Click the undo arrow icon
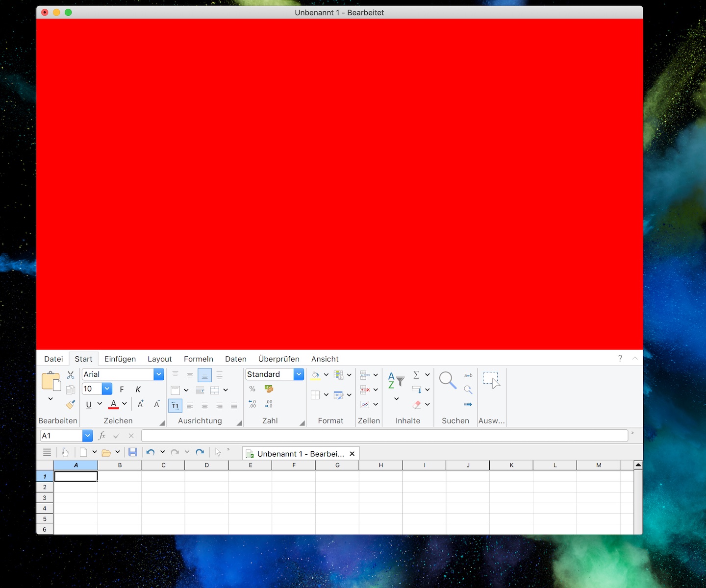 coord(151,452)
